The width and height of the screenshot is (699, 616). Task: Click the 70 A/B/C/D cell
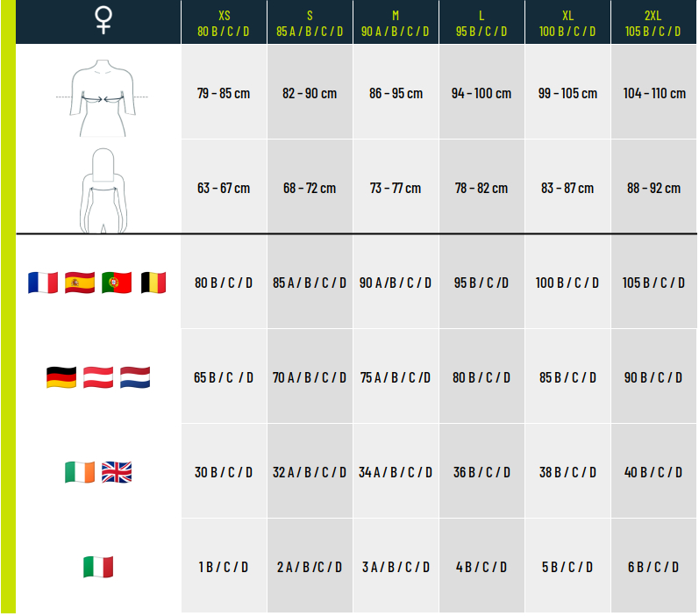click(310, 377)
